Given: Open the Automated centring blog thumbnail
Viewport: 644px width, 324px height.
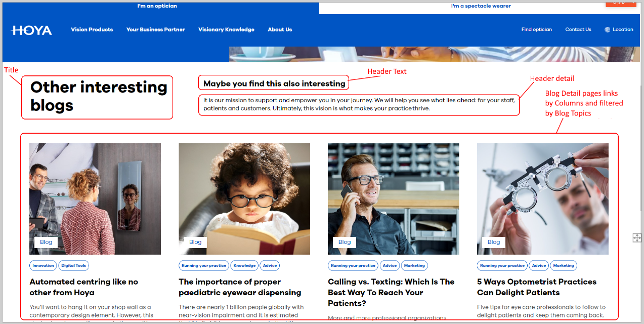Looking at the screenshot, I should [95, 198].
